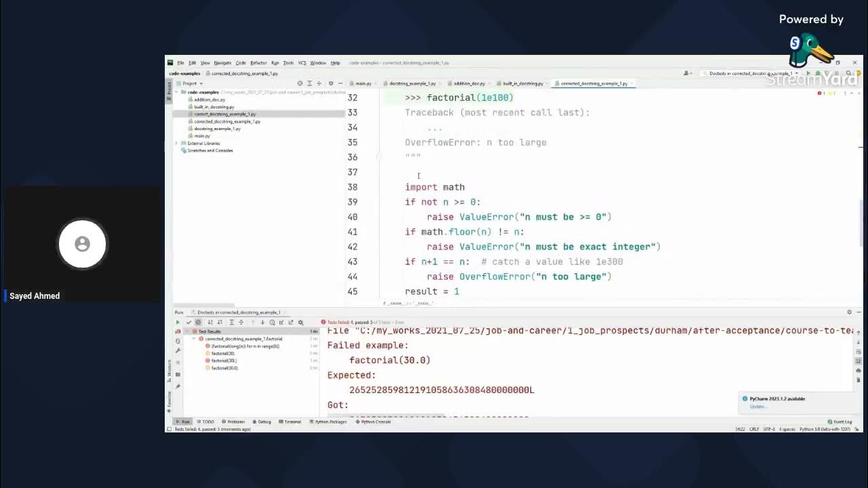The width and height of the screenshot is (868, 488).
Task: Open the Navigate menu
Action: pyautogui.click(x=222, y=62)
